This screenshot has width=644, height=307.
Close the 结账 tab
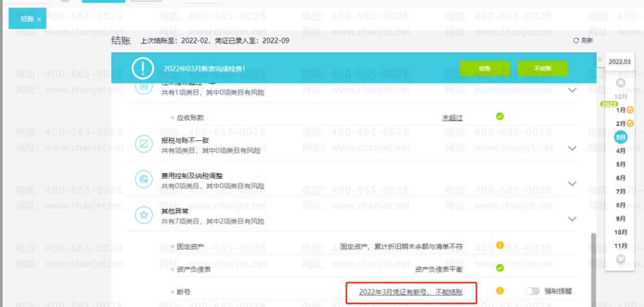click(x=39, y=19)
